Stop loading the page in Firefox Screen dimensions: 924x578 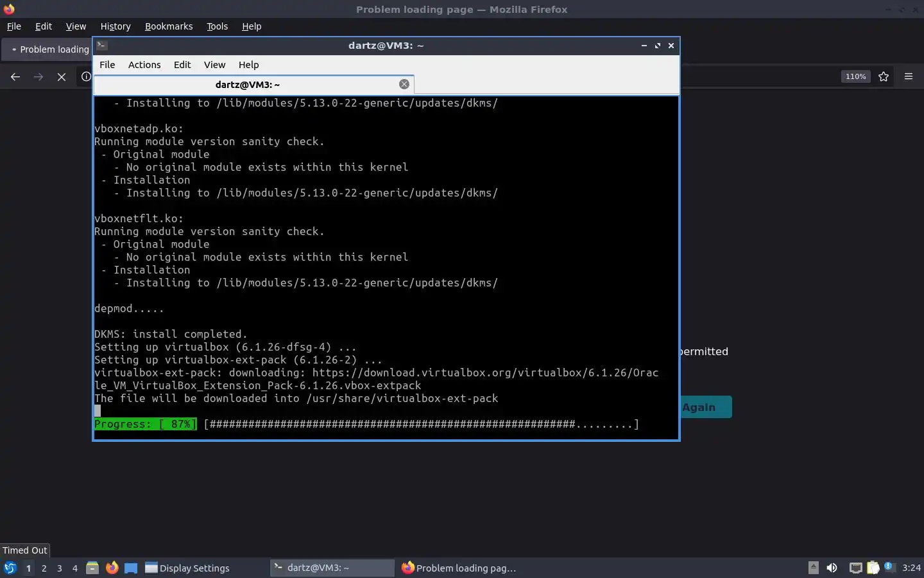(x=62, y=76)
